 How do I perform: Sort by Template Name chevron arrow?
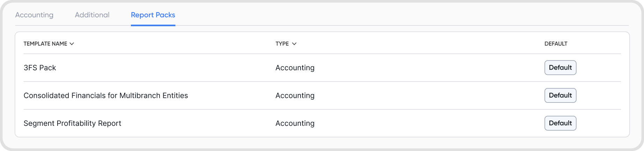(x=72, y=44)
